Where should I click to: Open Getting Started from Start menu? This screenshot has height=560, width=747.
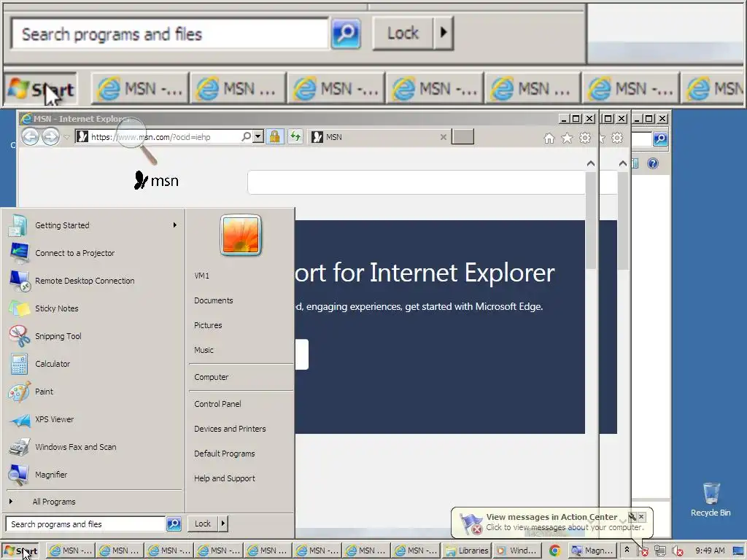pos(93,225)
